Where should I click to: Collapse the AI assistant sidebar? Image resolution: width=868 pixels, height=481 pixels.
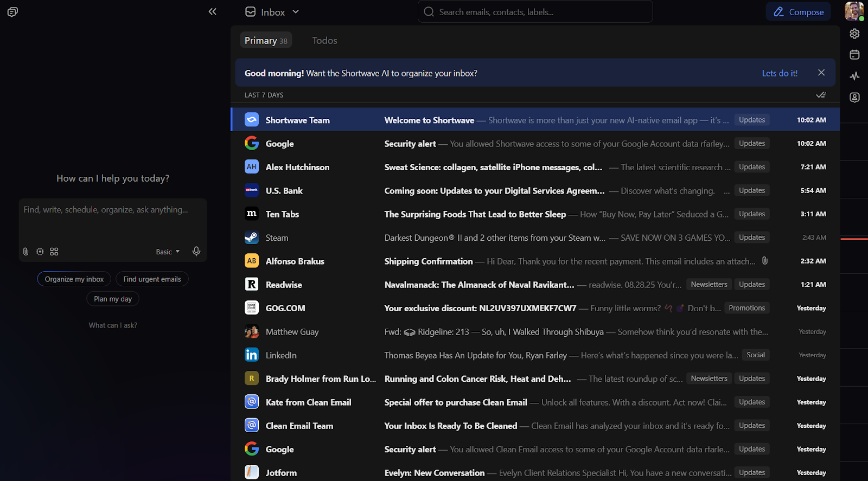pos(212,12)
